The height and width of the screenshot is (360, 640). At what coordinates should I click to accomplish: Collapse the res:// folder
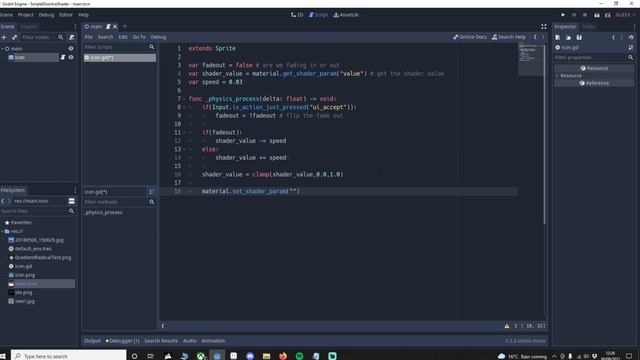point(2,231)
